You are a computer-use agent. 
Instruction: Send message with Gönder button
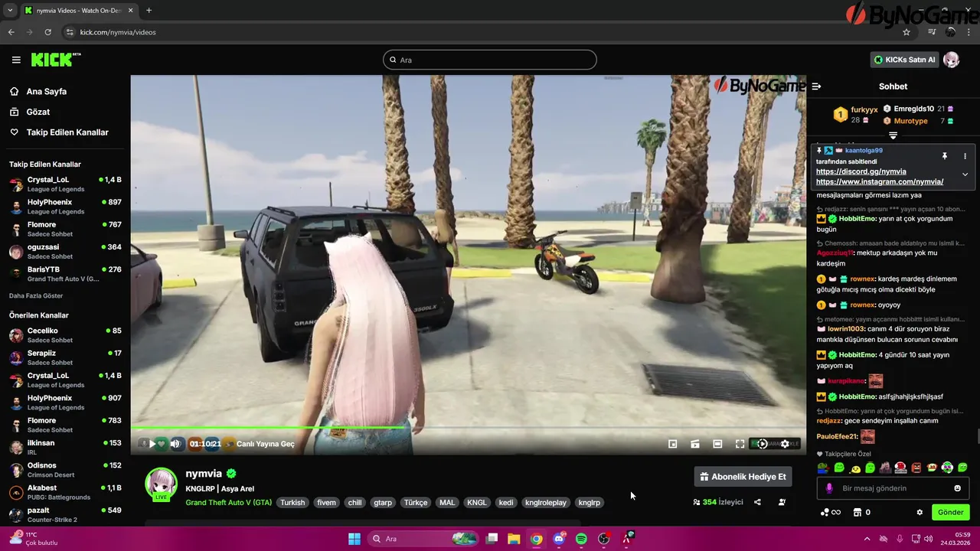click(x=951, y=512)
